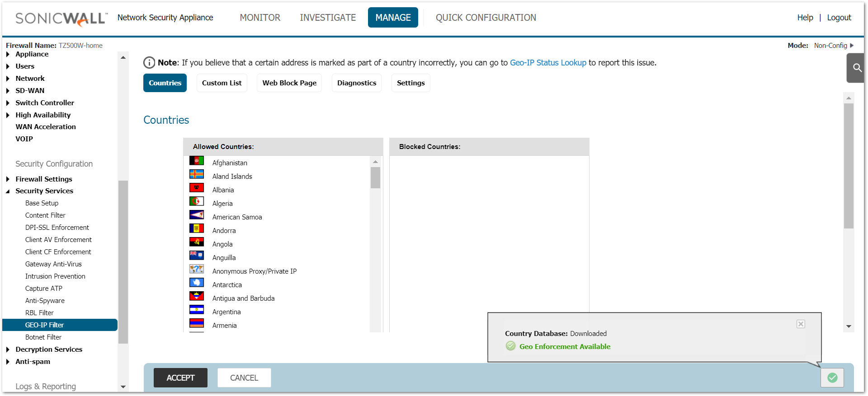Switch to the Custom List tab
Screen dimensions: 868x396
tap(222, 83)
